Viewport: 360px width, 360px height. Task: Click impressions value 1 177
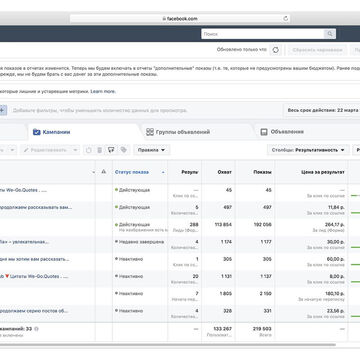pos(266,242)
